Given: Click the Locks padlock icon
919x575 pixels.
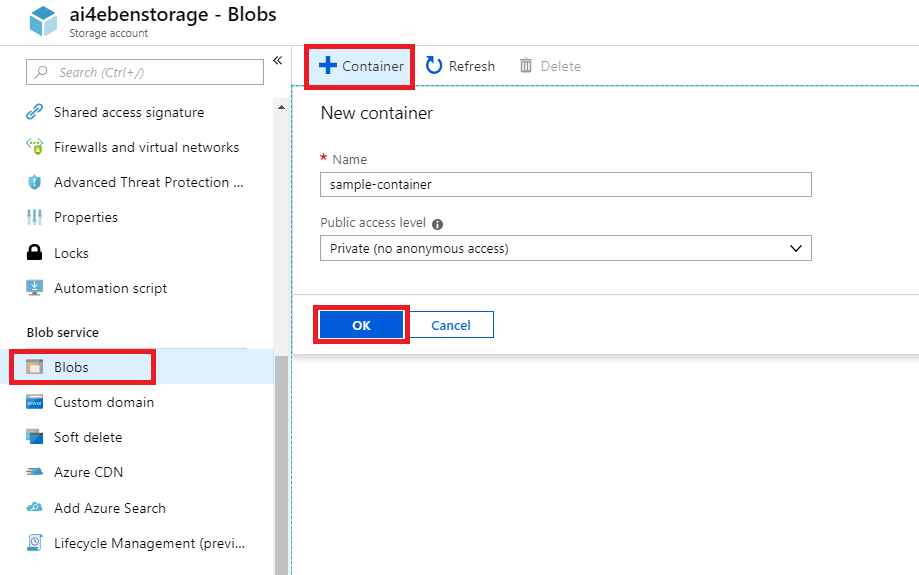Looking at the screenshot, I should [35, 253].
